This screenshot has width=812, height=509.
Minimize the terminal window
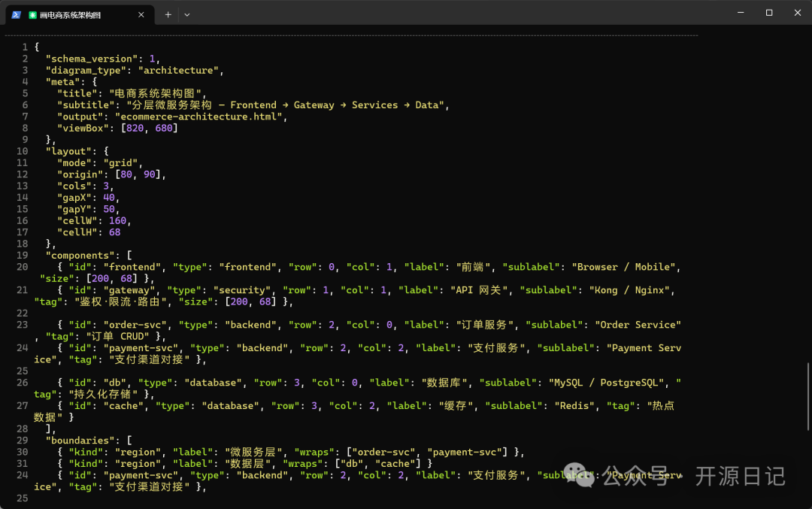[741, 13]
